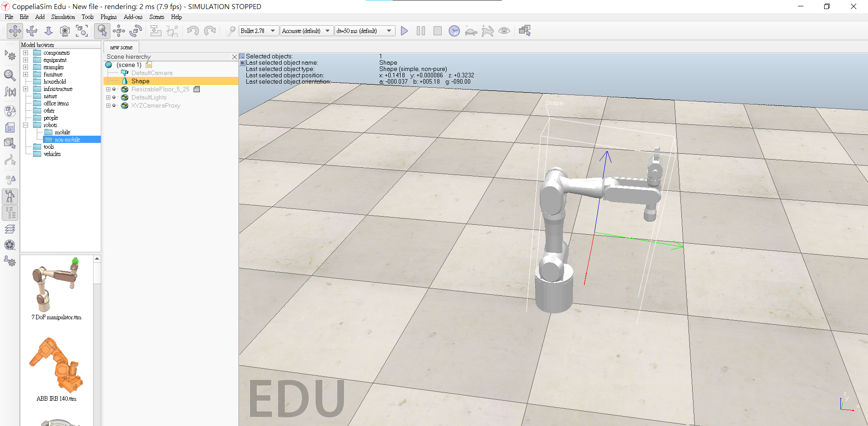Close the Scene hierarchy panel
This screenshot has height=426, width=868.
234,57
